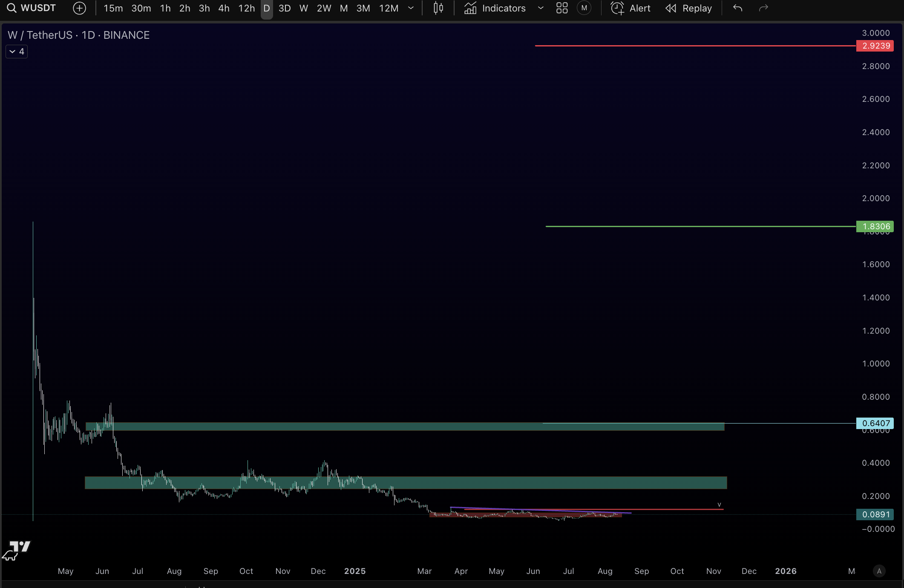This screenshot has height=588, width=904.
Task: Click the 1.0000 price axis value
Action: click(x=876, y=363)
